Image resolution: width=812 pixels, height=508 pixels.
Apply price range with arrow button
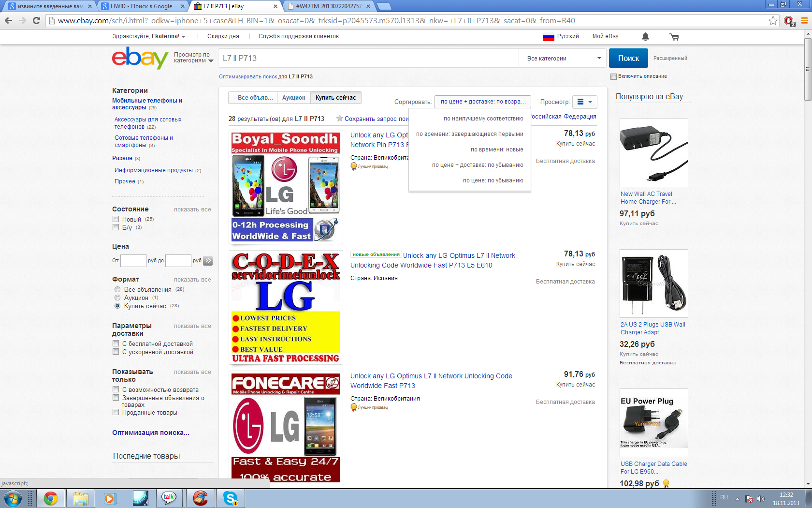[208, 261]
